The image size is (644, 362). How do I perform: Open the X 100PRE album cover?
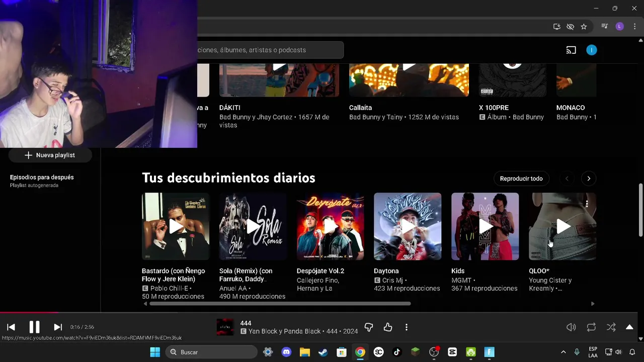coord(512,79)
